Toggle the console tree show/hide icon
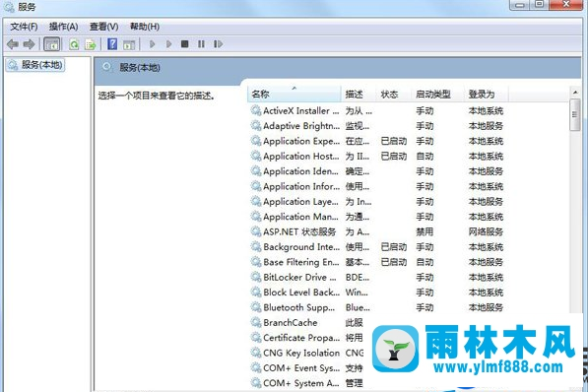This screenshot has width=588, height=392. (x=52, y=44)
